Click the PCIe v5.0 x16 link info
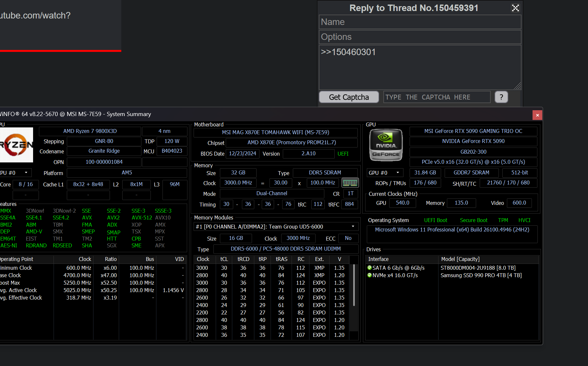This screenshot has width=588, height=366. 474,162
